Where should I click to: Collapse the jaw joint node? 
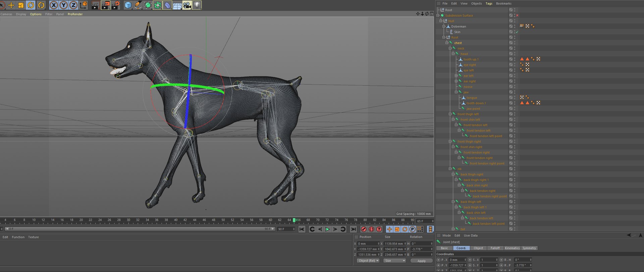[456, 92]
